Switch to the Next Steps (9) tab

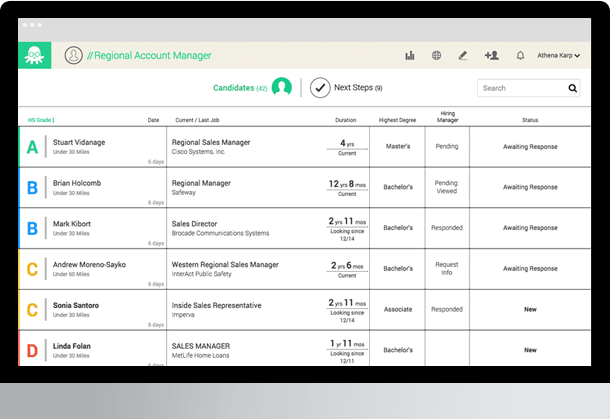click(x=358, y=88)
